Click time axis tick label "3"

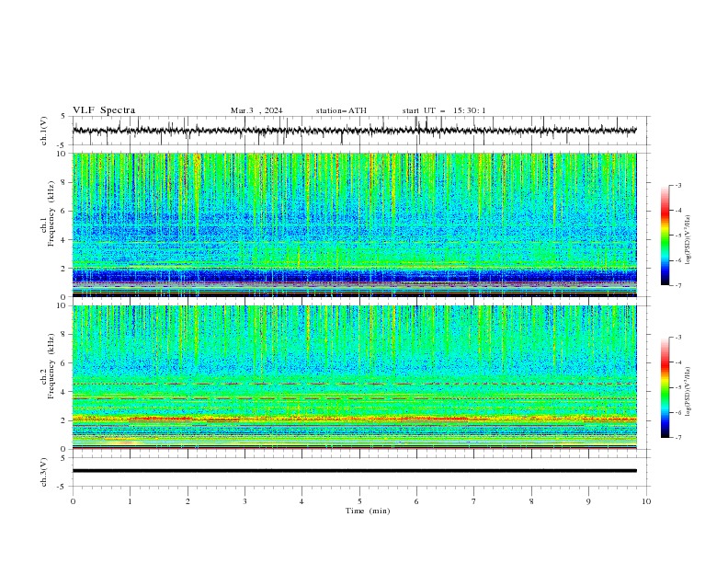tap(245, 501)
